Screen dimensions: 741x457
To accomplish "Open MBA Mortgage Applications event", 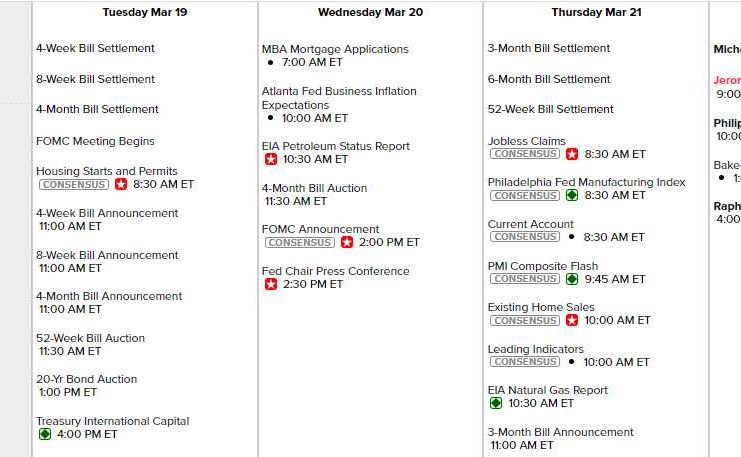I will [335, 49].
